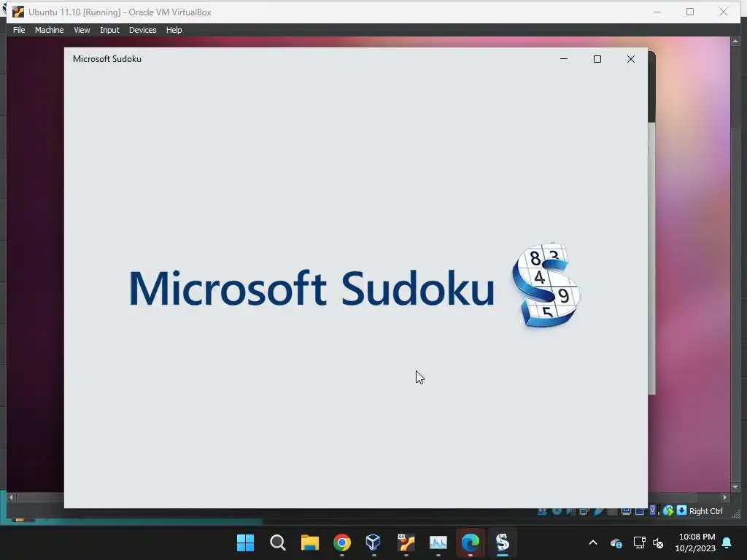The height and width of the screenshot is (560, 747).
Task: Click the Microsoft Sudoku title text
Action: click(107, 59)
